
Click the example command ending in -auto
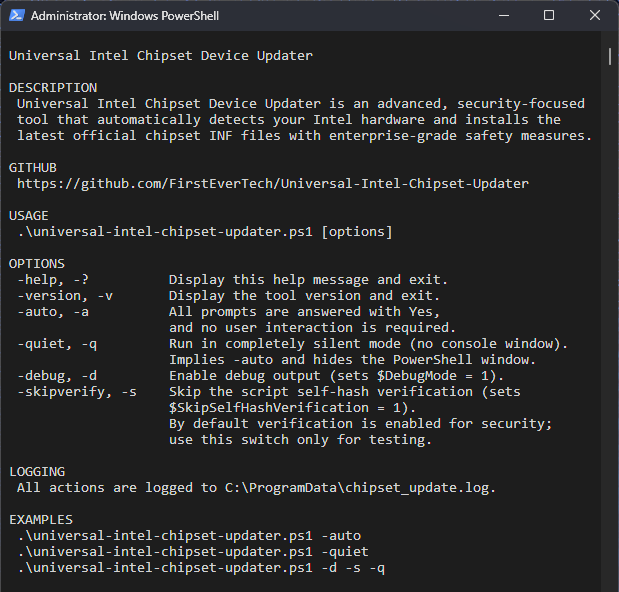(x=189, y=536)
